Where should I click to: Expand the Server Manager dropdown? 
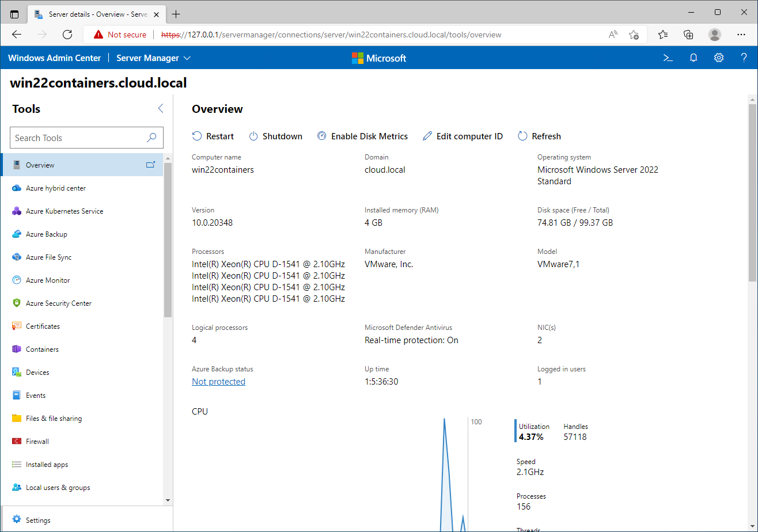[x=153, y=58]
